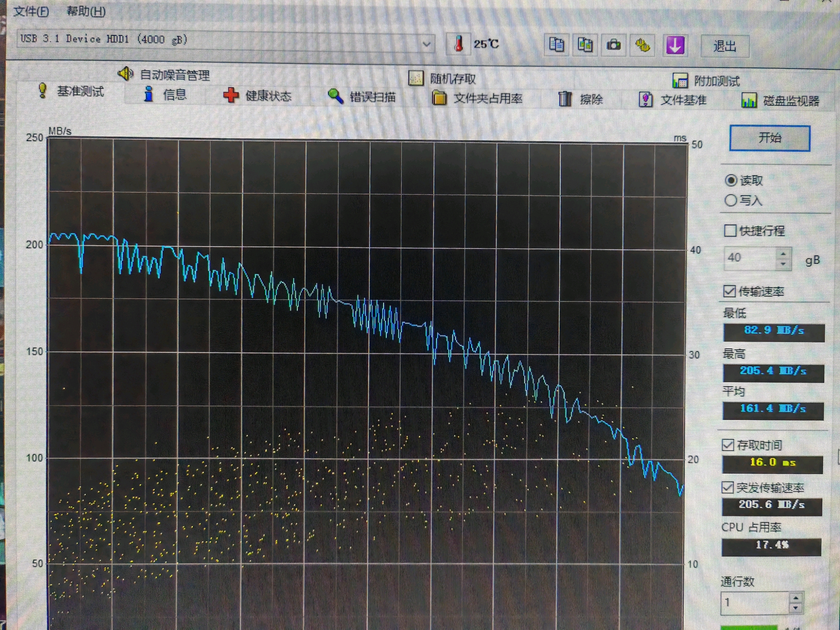
Task: Switch to the 信息 tab
Action: point(165,94)
